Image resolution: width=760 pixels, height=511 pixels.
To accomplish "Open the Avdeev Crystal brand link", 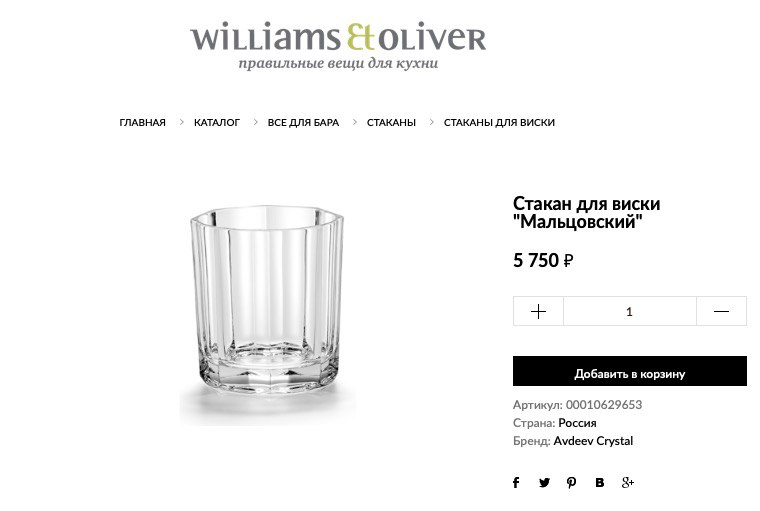I will tap(593, 441).
